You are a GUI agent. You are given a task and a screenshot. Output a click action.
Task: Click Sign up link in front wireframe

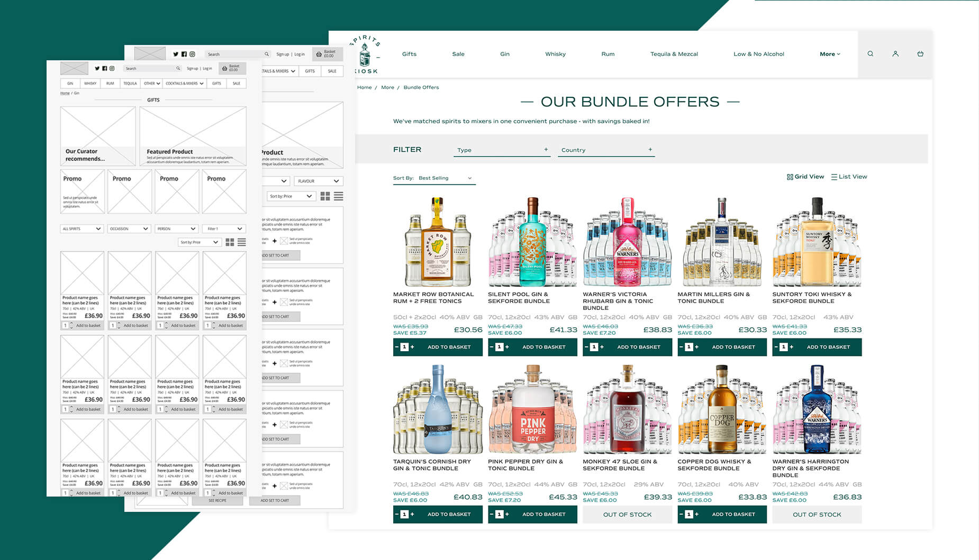(192, 68)
